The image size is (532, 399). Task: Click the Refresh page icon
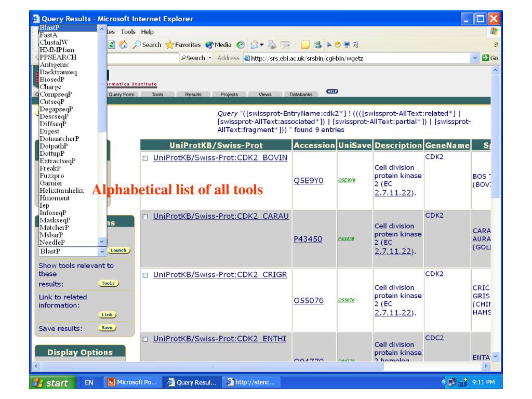point(112,45)
